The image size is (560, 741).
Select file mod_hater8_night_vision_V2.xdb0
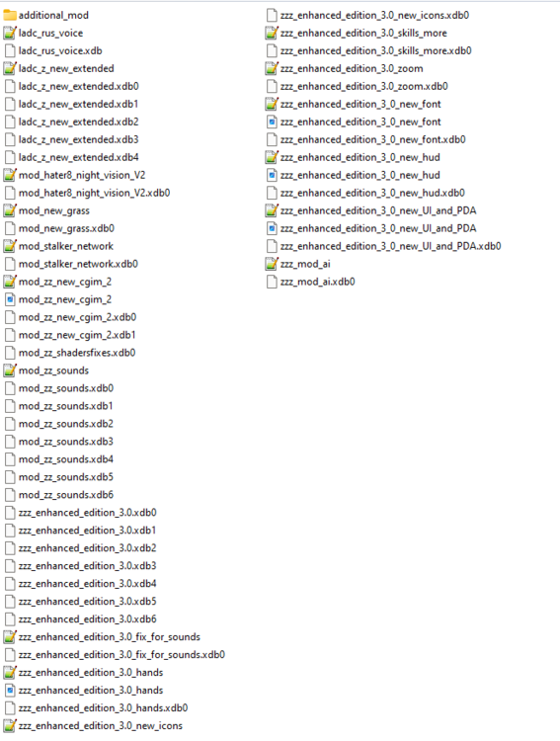pyautogui.click(x=88, y=193)
